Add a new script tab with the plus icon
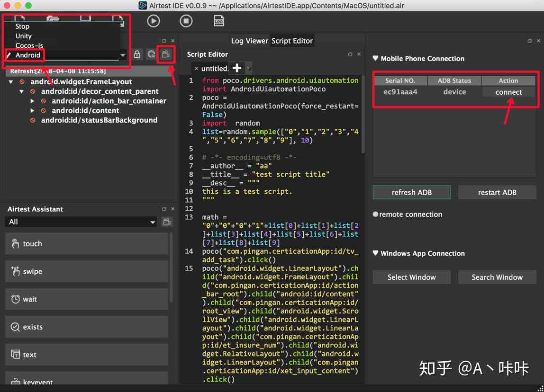This screenshot has height=392, width=544. [x=237, y=68]
